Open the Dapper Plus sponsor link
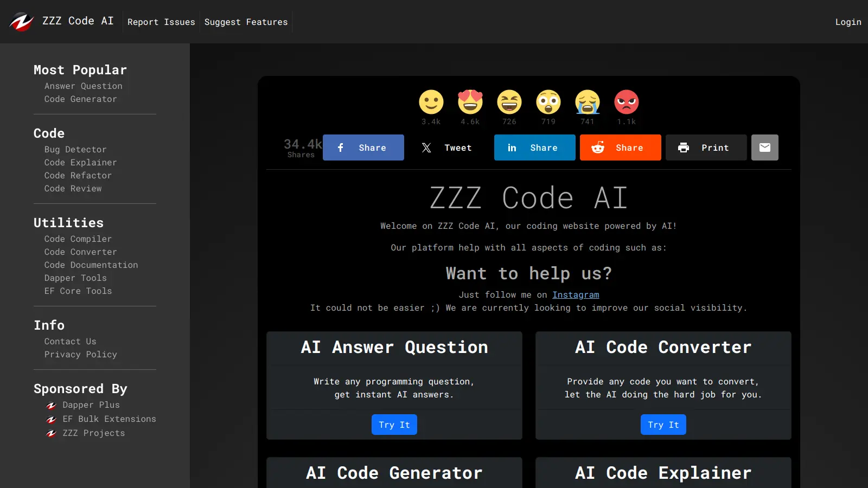This screenshot has width=868, height=488. [91, 404]
